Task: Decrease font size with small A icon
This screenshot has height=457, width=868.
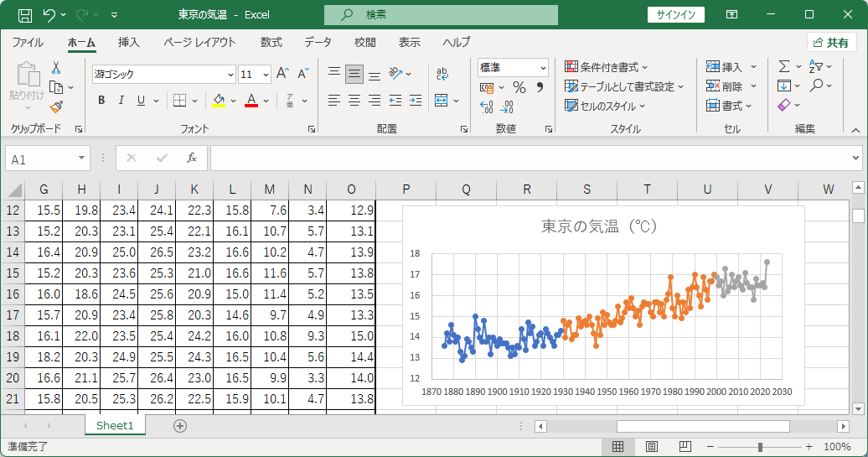Action: click(x=302, y=74)
